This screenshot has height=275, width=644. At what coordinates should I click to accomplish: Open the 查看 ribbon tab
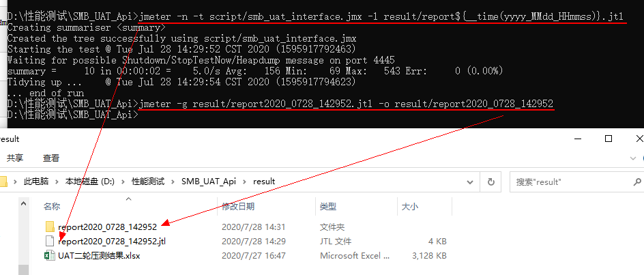51,158
